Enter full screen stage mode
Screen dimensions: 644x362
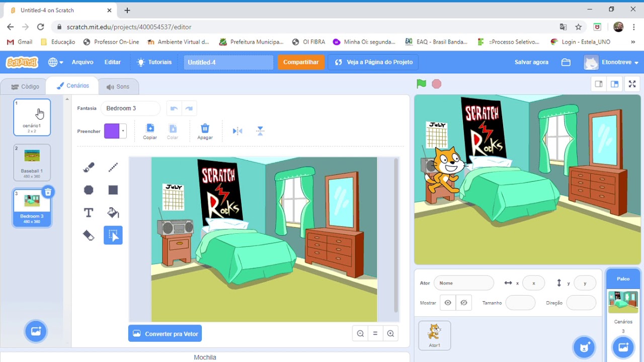pos(632,84)
